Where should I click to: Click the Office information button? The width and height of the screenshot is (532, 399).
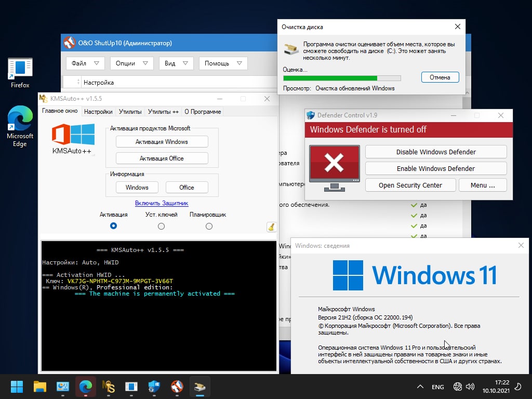(187, 187)
